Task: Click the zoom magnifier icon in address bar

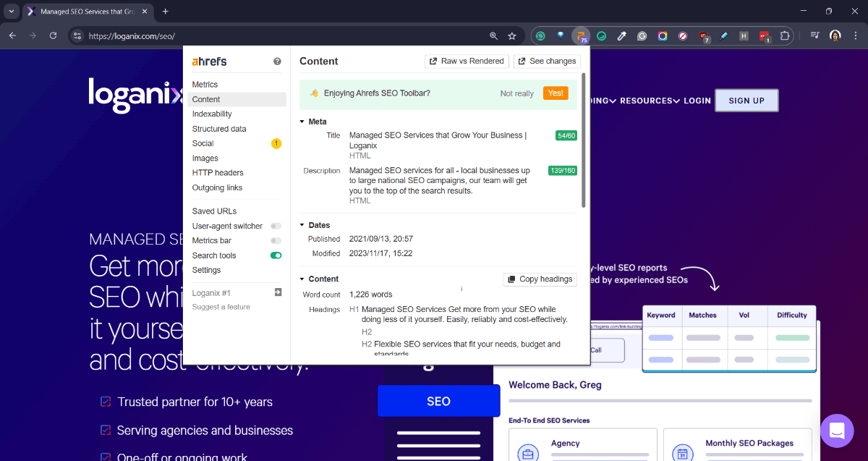Action: click(494, 35)
